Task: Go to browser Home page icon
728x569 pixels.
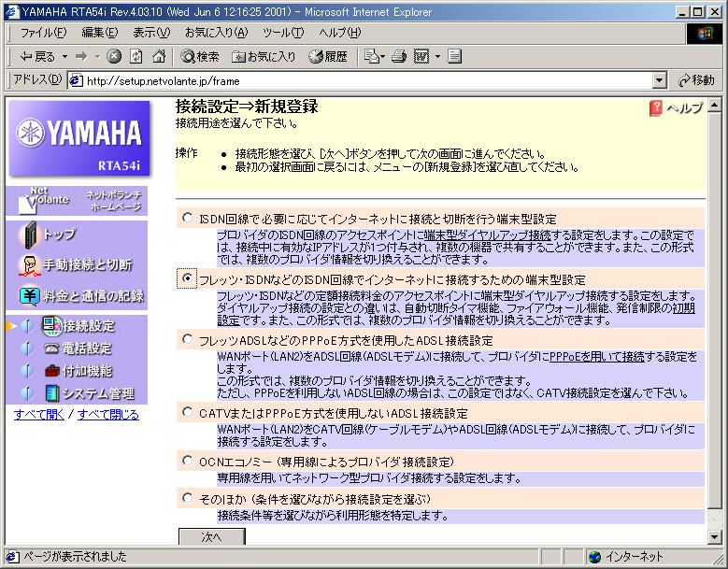Action: pos(159,56)
